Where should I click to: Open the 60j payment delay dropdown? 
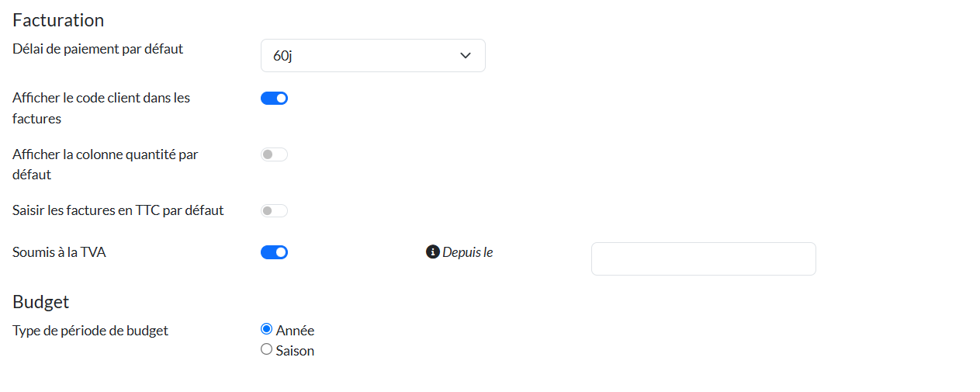tap(372, 56)
